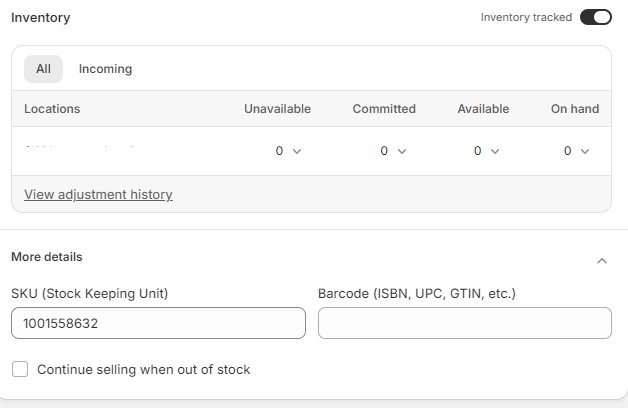Expand the Committed quantity dropdown chevron
Screen dimensions: 628x408
click(x=401, y=151)
